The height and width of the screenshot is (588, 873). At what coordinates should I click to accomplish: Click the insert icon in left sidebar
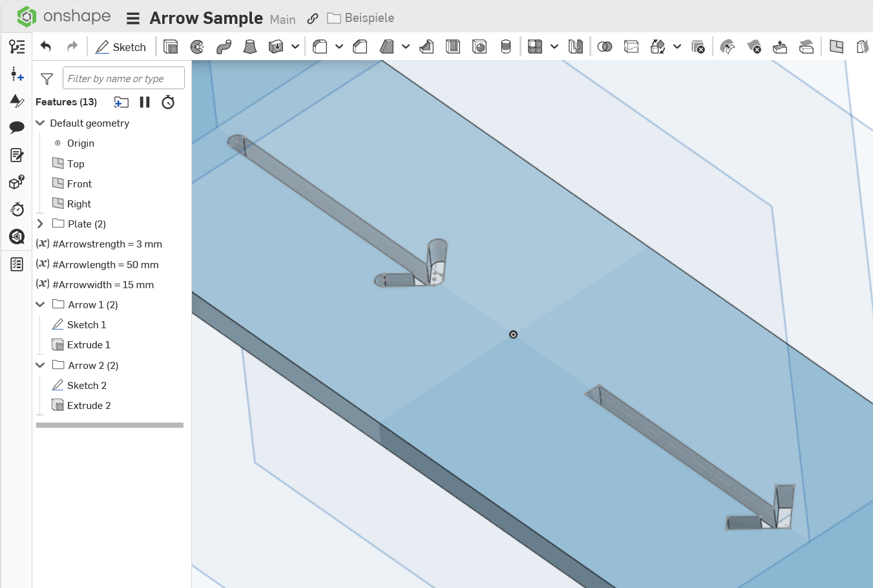17,74
